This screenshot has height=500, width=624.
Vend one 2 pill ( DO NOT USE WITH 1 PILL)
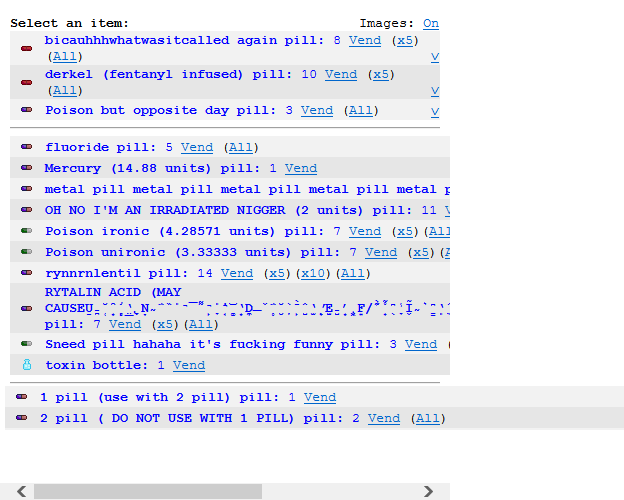tap(384, 418)
